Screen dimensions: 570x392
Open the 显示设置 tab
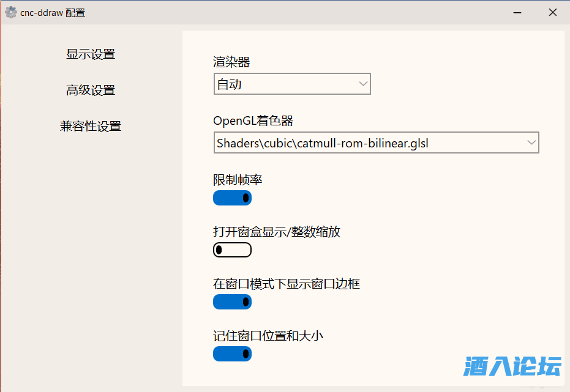pyautogui.click(x=91, y=54)
